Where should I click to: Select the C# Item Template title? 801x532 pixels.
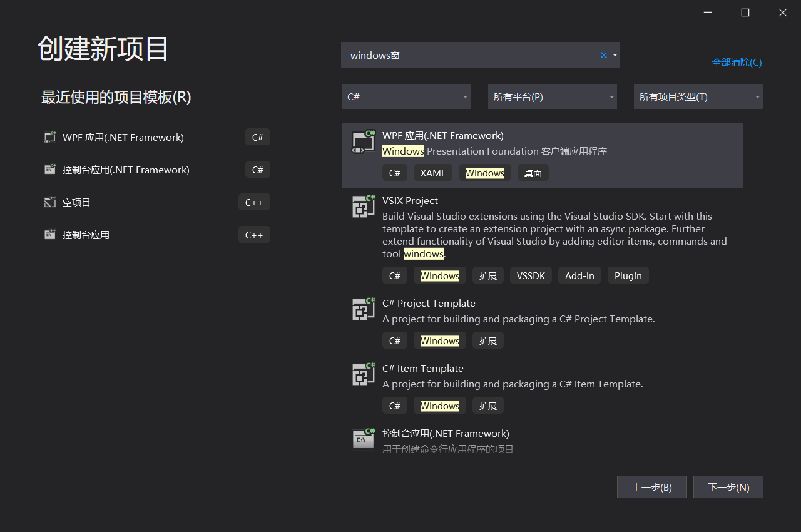(423, 369)
